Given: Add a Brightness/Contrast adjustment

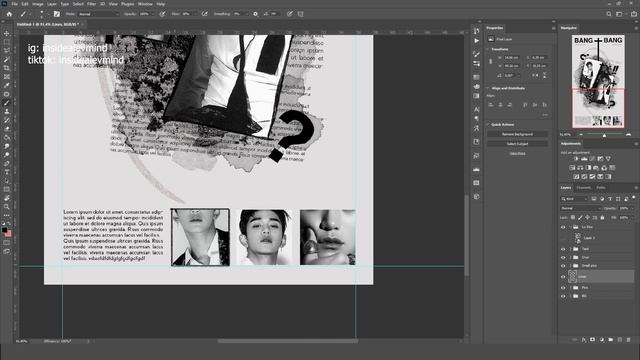Looking at the screenshot, I should pyautogui.click(x=576, y=158).
